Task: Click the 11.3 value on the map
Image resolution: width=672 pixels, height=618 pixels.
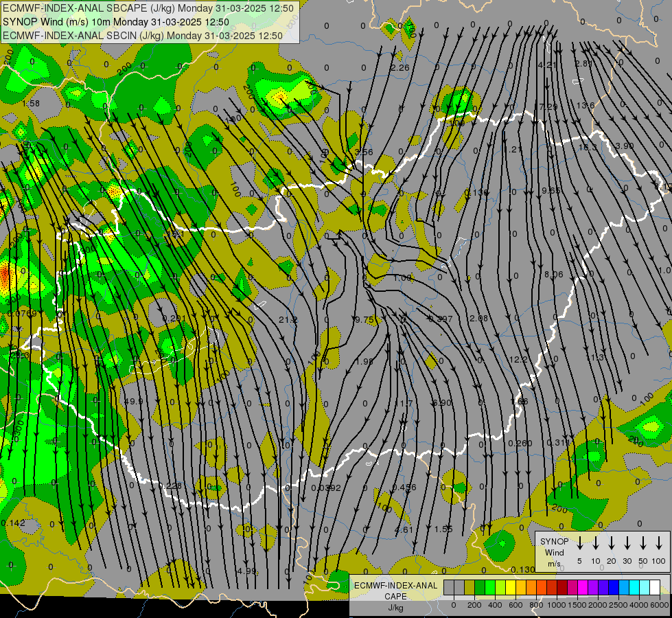Action: (x=595, y=357)
